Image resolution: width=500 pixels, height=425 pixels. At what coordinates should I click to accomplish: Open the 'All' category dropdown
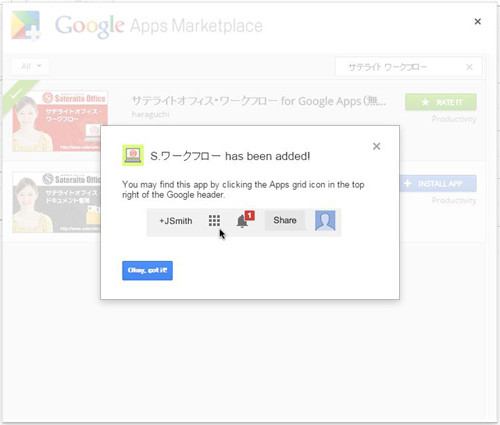pos(30,66)
